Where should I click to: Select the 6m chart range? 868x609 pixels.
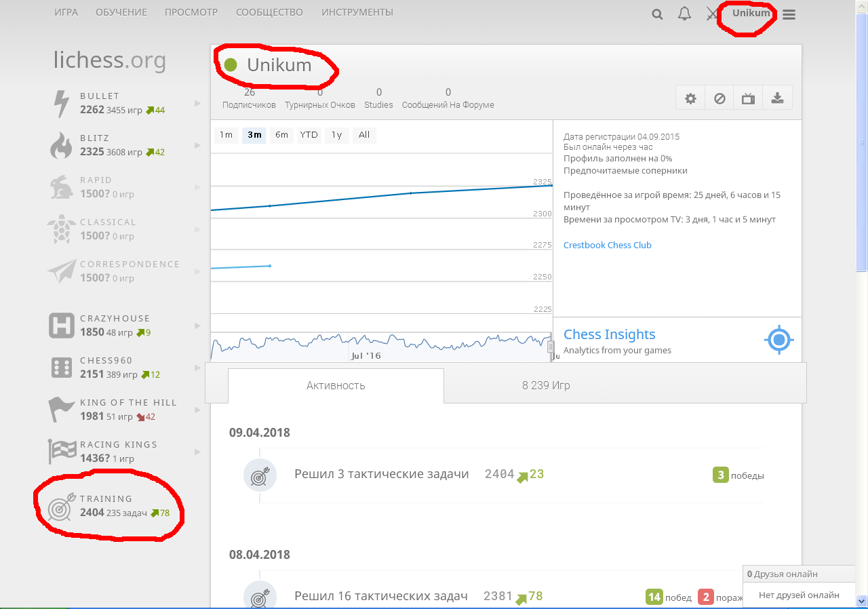tap(281, 135)
